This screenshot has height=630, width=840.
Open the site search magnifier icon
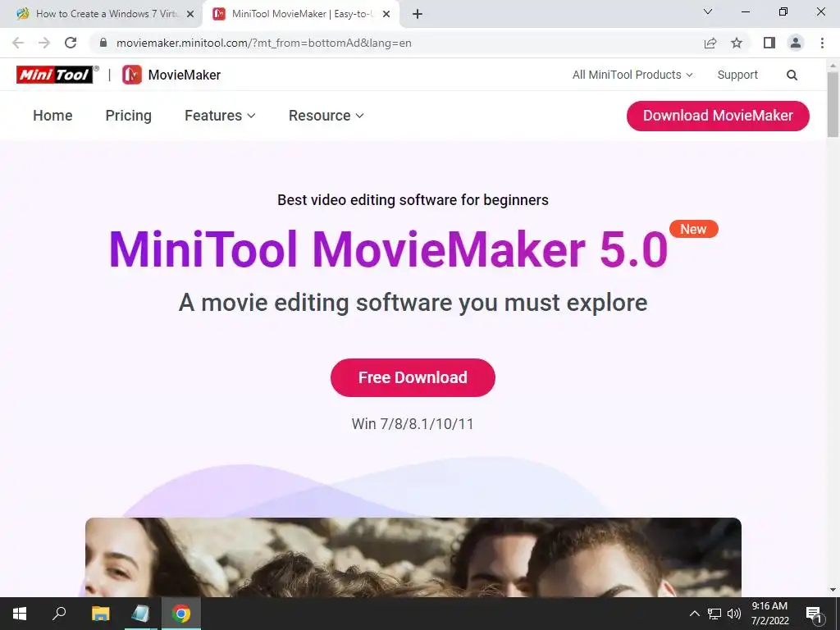tap(792, 75)
